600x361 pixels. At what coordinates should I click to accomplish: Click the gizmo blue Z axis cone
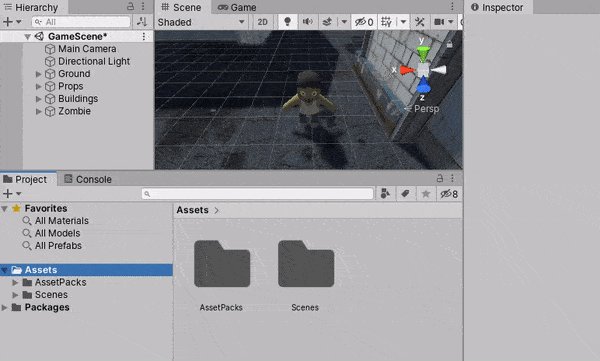pyautogui.click(x=423, y=85)
